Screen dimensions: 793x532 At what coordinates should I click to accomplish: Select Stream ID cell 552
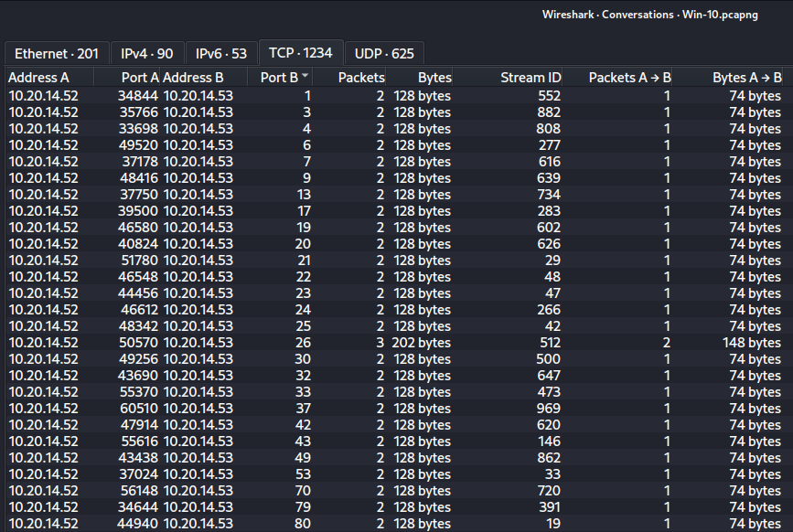pyautogui.click(x=549, y=95)
